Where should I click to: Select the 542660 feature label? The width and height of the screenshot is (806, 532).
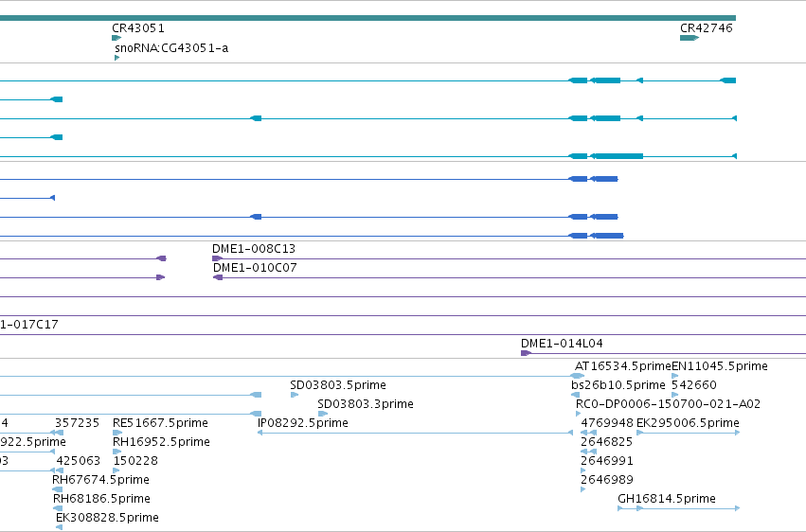click(694, 385)
